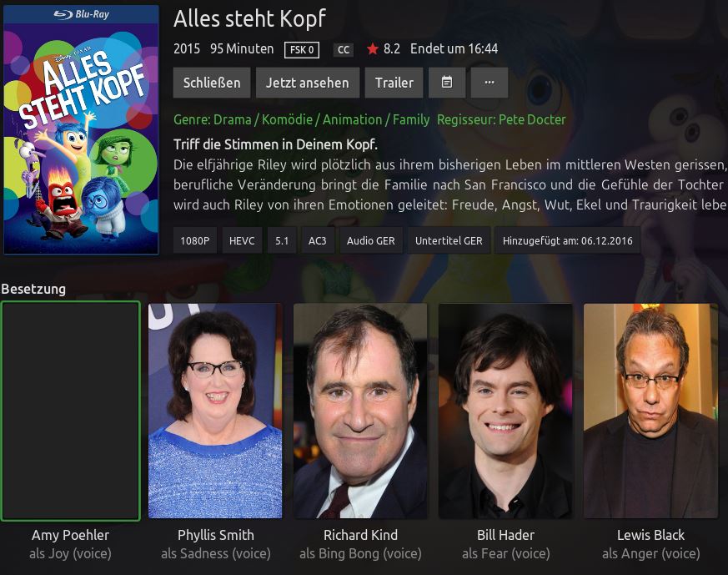728x575 pixels.
Task: Click the Schließen button
Action: point(212,83)
